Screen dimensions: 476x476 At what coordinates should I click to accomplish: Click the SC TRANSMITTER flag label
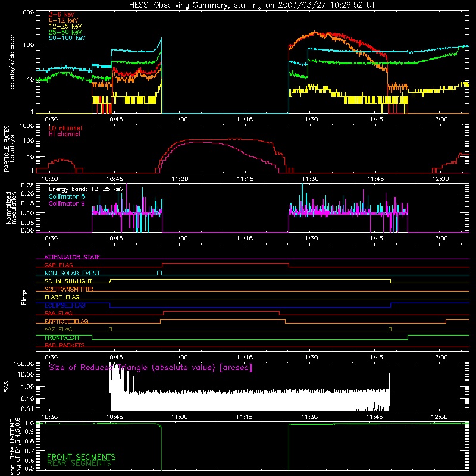[x=68, y=289]
